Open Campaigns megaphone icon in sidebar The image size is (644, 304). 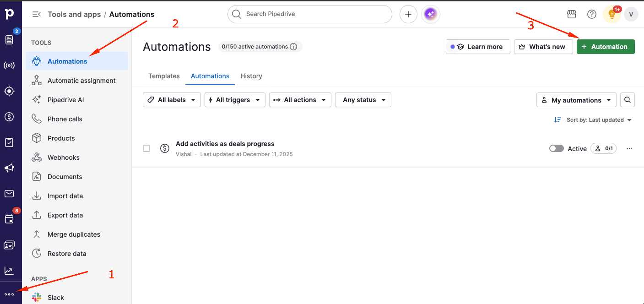click(x=9, y=168)
